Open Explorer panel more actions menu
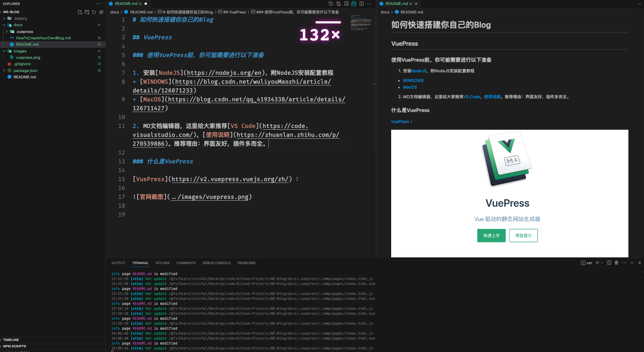 pos(99,4)
